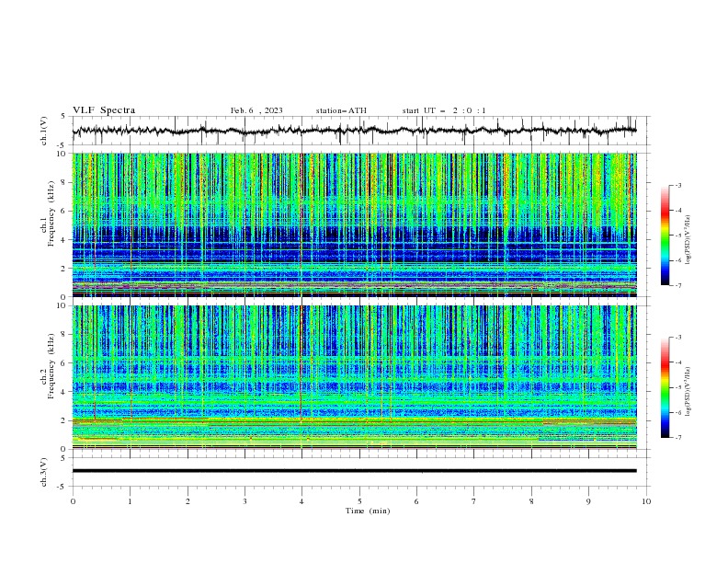Click time axis tick label '1'

(131, 501)
